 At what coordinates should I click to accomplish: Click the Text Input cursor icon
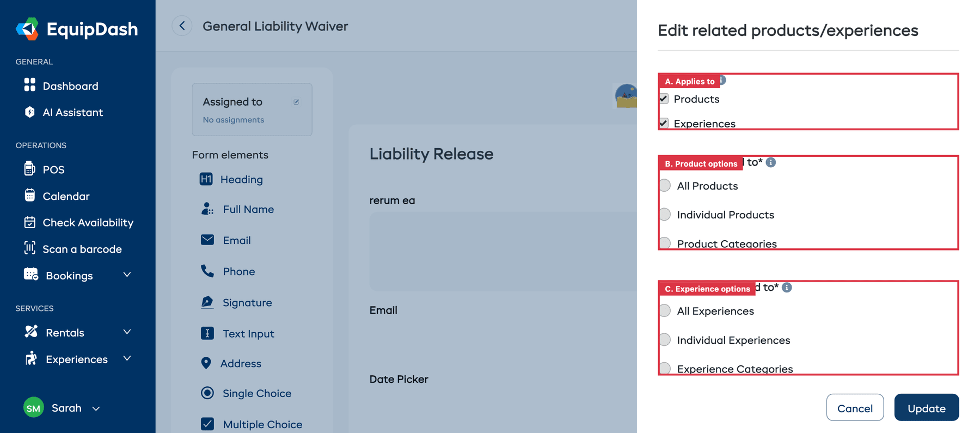coord(207,333)
